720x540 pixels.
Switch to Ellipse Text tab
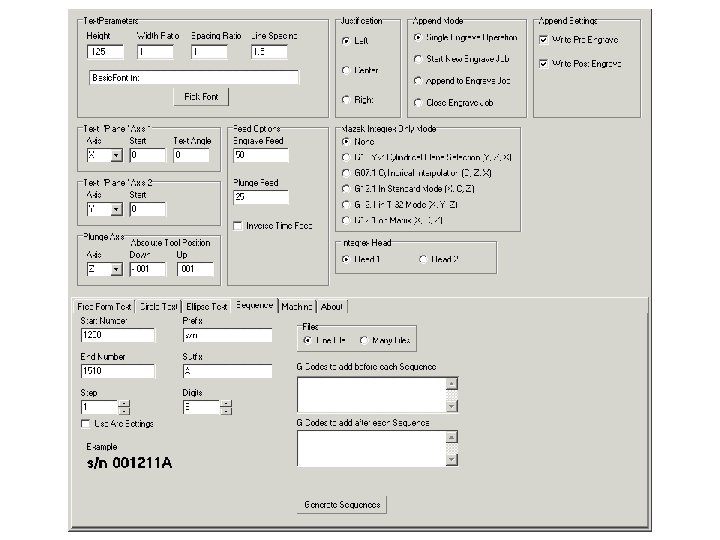pos(206,307)
